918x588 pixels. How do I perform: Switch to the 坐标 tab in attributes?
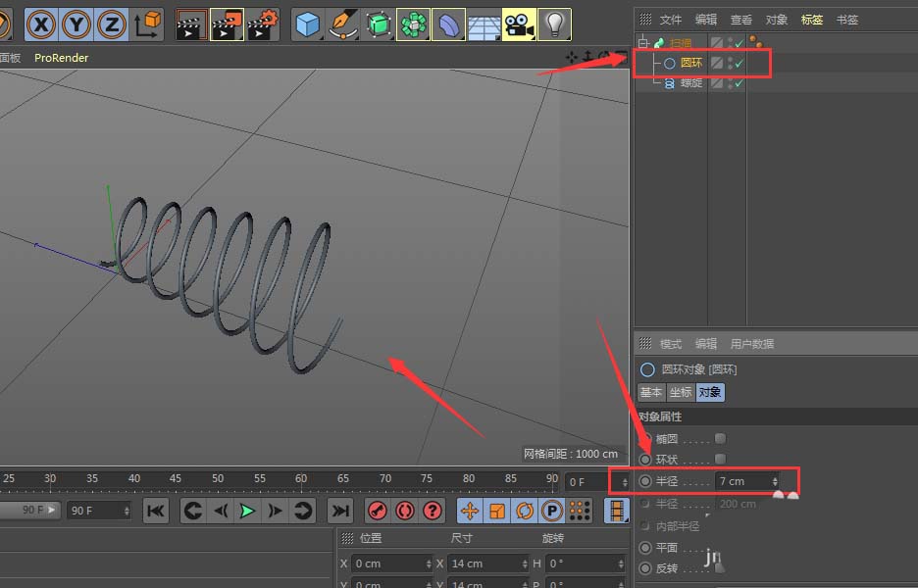[x=681, y=392]
